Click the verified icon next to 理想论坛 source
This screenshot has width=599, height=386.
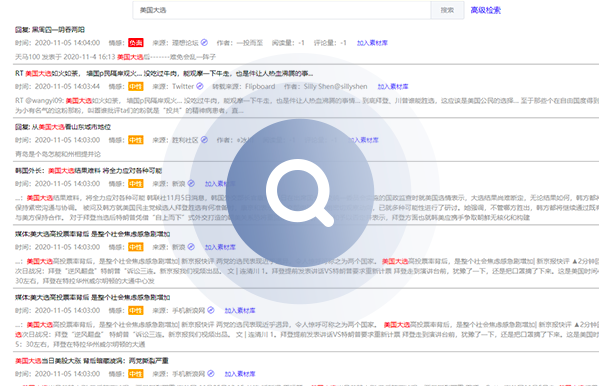[x=204, y=42]
